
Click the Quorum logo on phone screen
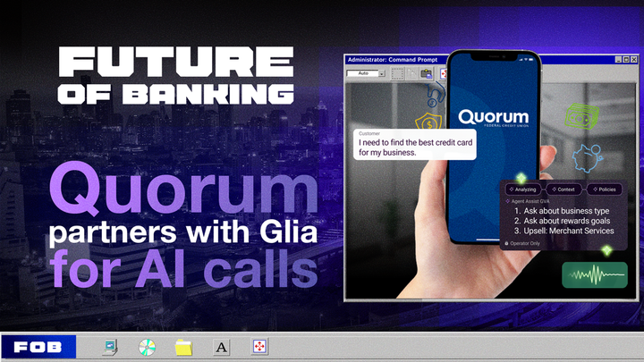(494, 118)
